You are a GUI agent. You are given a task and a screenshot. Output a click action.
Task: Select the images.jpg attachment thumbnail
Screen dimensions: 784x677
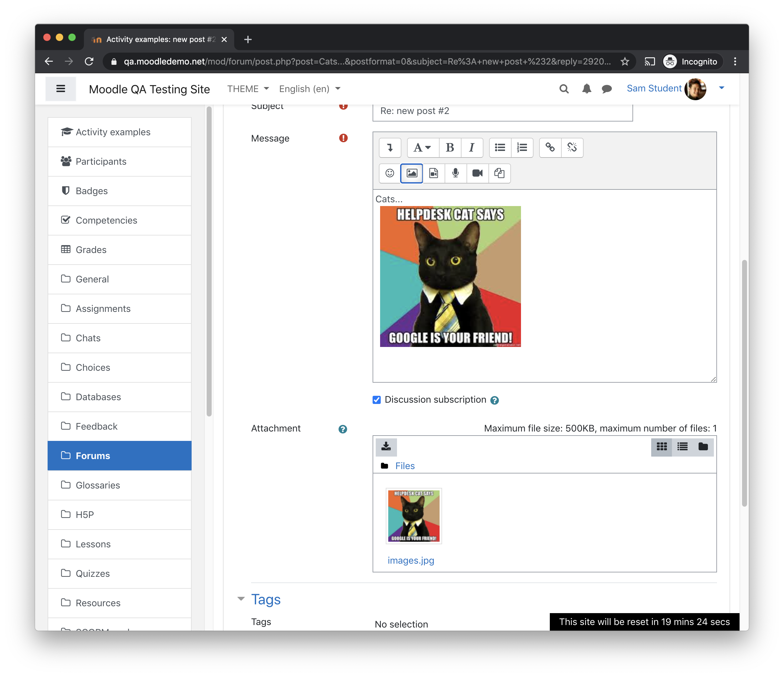pos(414,516)
